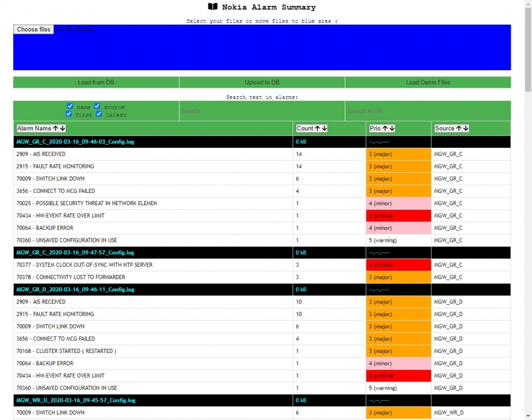Screen dimensions: 532x420
Task: Click the scrollbar down arrow
Action: (x=528, y=416)
